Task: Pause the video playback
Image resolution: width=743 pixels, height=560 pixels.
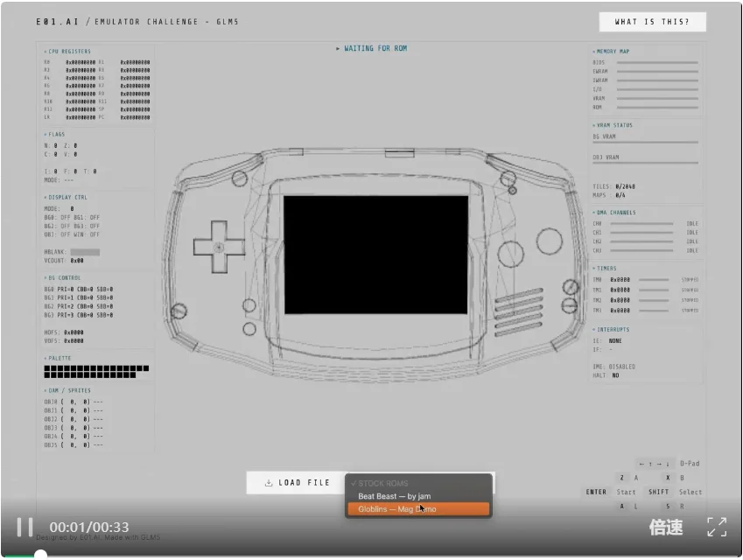Action: pyautogui.click(x=25, y=527)
